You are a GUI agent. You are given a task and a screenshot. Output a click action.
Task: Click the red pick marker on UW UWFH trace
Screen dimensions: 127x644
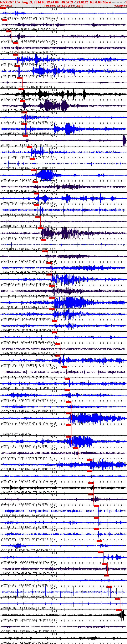[3, 8]
